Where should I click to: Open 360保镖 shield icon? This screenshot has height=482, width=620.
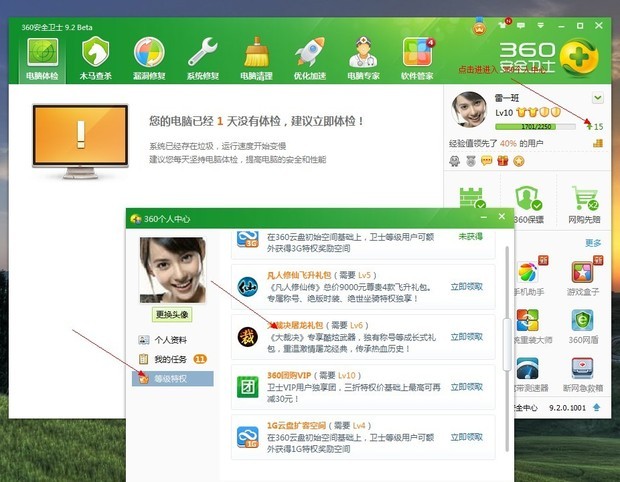(x=528, y=198)
